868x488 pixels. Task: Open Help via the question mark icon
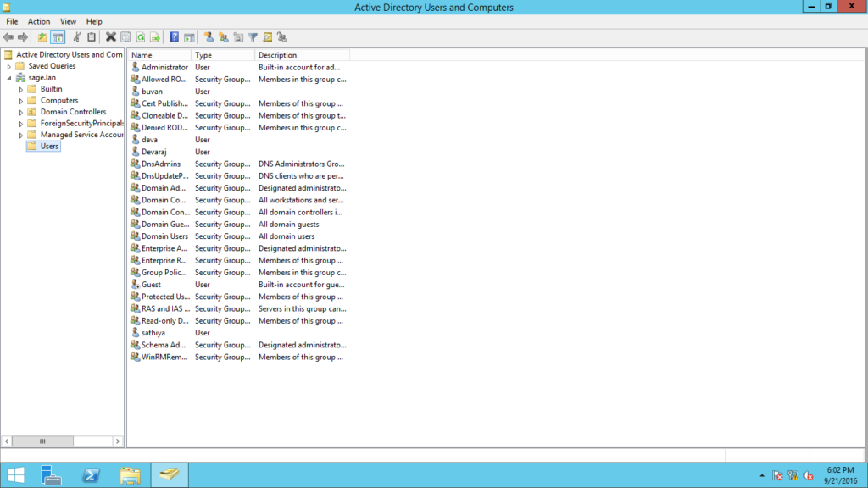click(x=174, y=37)
